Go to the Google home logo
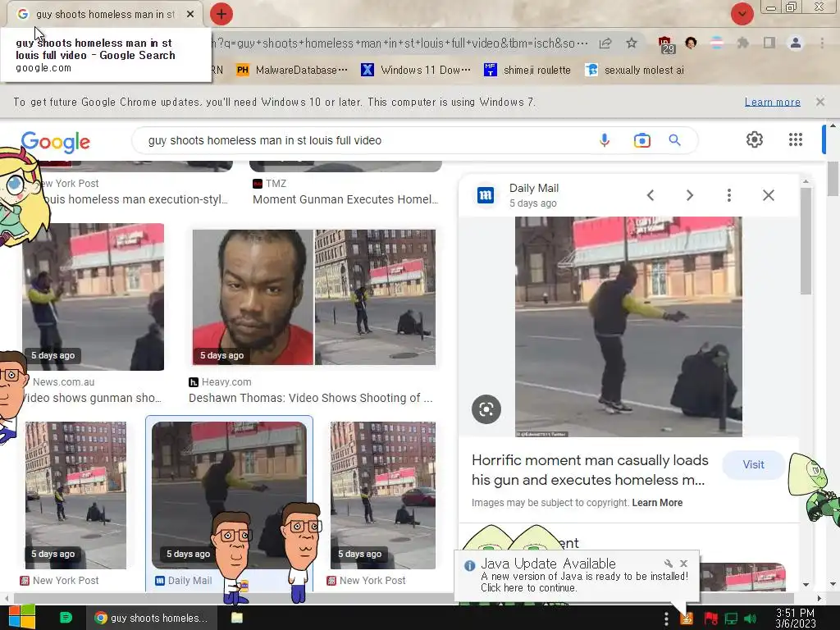Viewport: 840px width, 630px height. 56,142
